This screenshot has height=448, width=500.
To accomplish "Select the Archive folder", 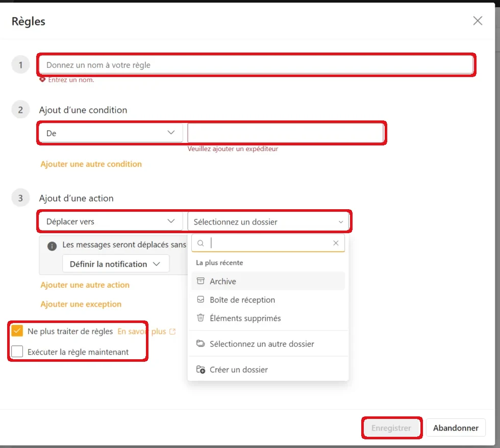I will tap(268, 281).
